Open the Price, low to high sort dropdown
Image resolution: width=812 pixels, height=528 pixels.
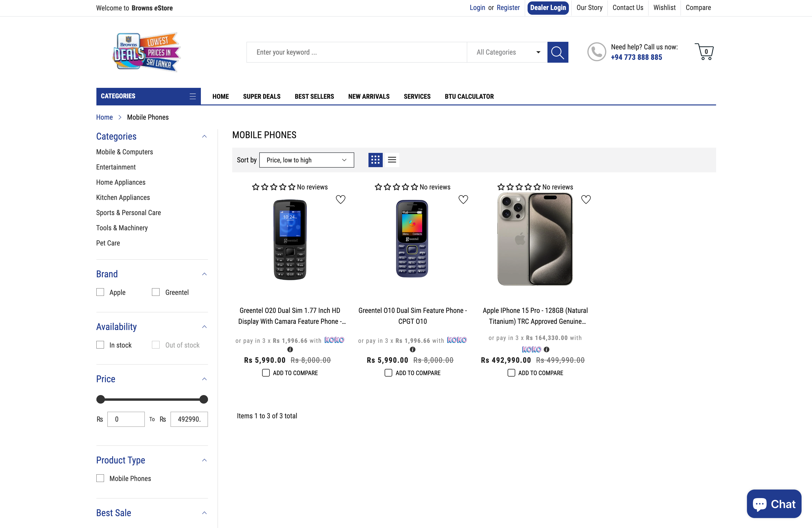(x=306, y=160)
